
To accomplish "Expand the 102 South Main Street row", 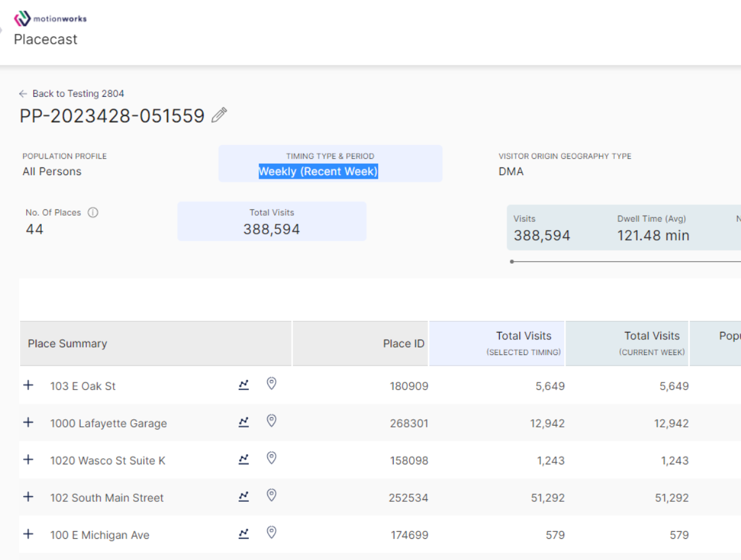I will pos(28,497).
